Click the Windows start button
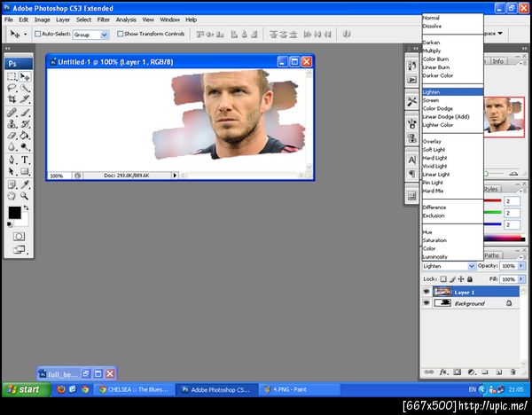532x415 pixels. (x=27, y=389)
